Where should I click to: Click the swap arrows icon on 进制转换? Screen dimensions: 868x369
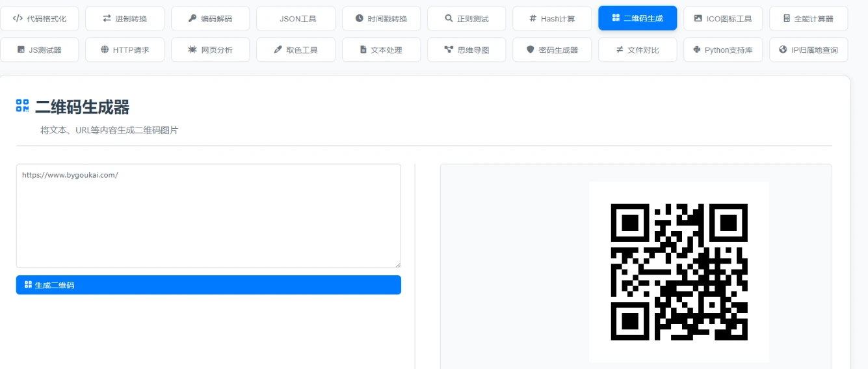(x=107, y=19)
